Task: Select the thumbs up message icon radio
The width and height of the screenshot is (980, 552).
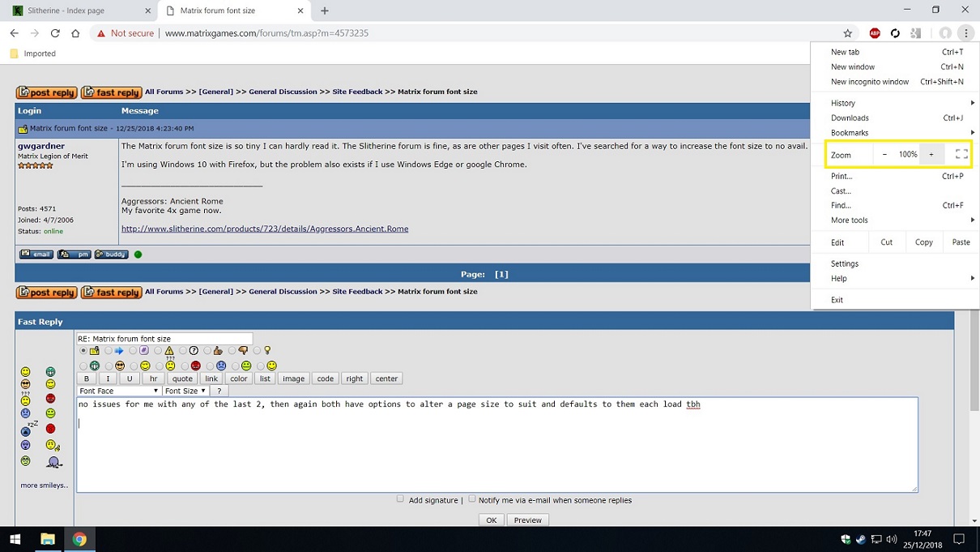Action: [207, 351]
